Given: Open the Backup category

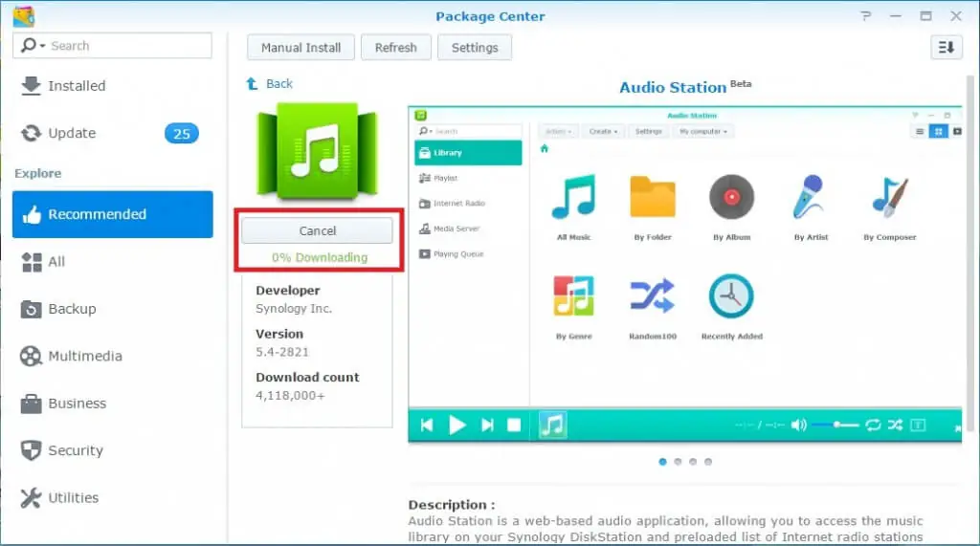Looking at the screenshot, I should (x=113, y=309).
